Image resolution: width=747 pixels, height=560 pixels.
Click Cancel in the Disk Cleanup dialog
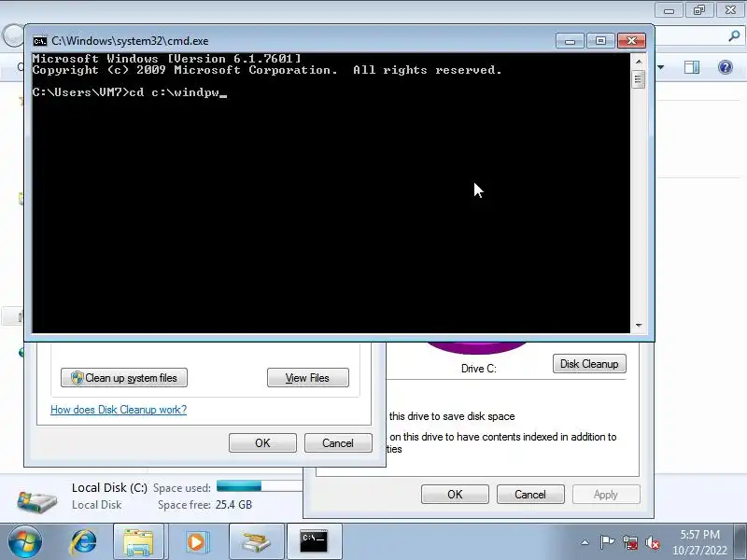pos(338,442)
